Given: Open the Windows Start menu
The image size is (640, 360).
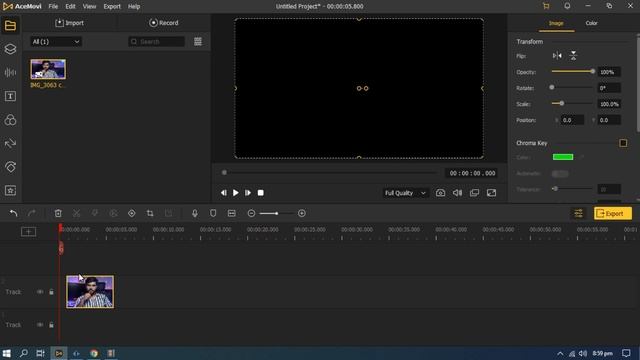Looking at the screenshot, I should [x=7, y=353].
